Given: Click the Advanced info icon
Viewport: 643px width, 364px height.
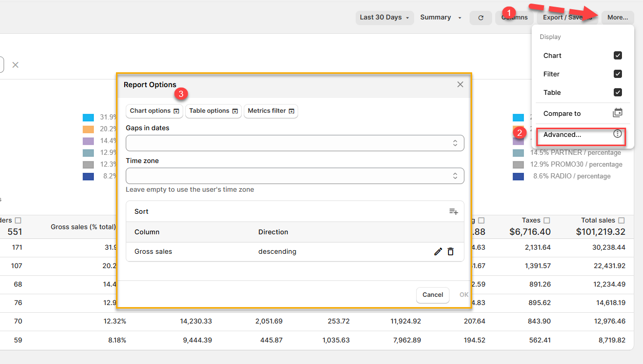Looking at the screenshot, I should pos(617,134).
